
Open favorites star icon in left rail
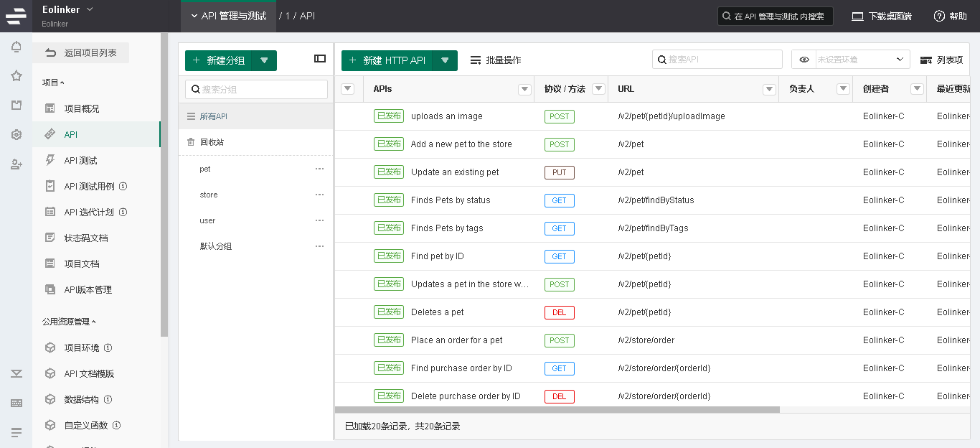click(x=16, y=76)
